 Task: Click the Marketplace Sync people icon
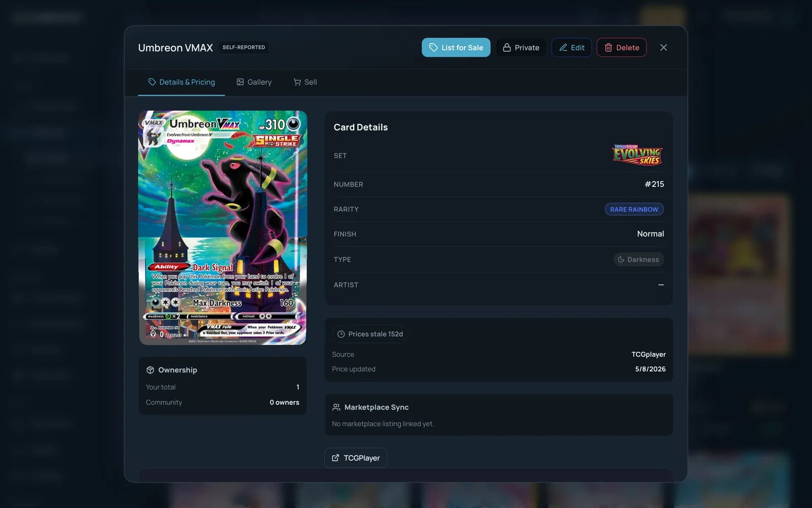coord(336,407)
